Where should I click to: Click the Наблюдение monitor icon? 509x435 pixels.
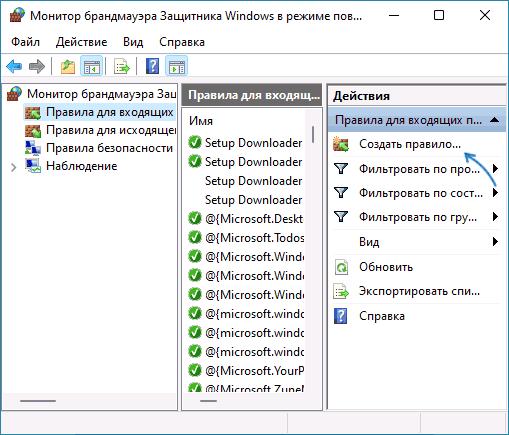(33, 166)
